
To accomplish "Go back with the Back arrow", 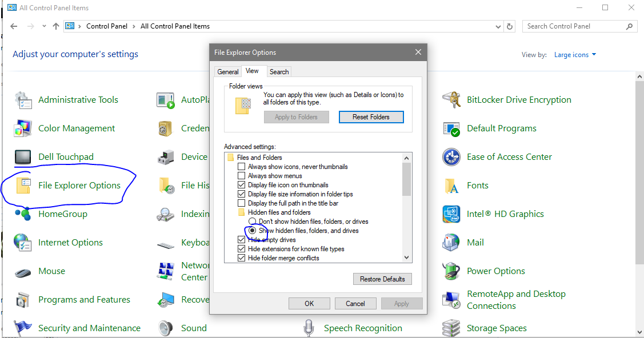I will [14, 26].
